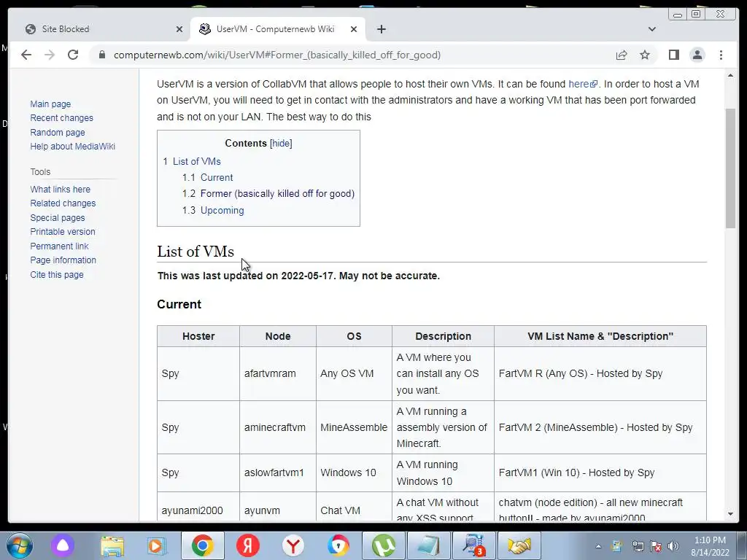This screenshot has height=560, width=747.
Task: Click the vertical scrollbar thumb
Action: (x=730, y=168)
